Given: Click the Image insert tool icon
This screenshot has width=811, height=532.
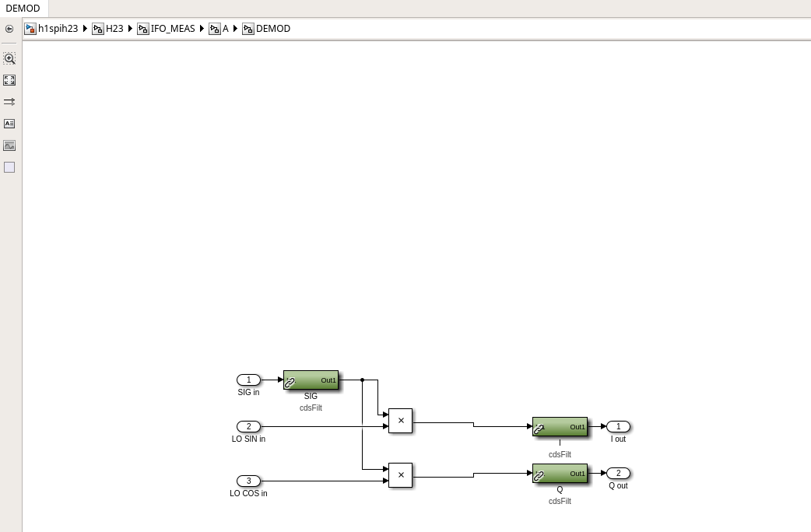Looking at the screenshot, I should [9, 145].
